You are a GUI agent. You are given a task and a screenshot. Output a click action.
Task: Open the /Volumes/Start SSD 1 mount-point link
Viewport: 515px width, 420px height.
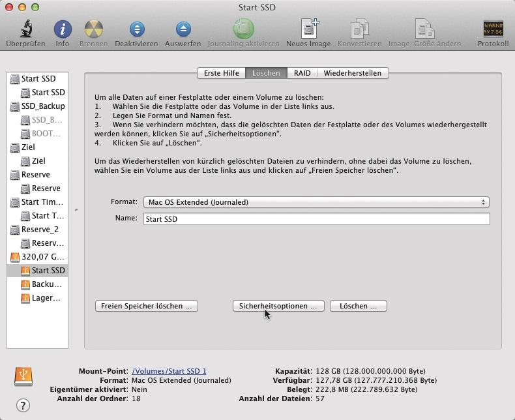169,371
